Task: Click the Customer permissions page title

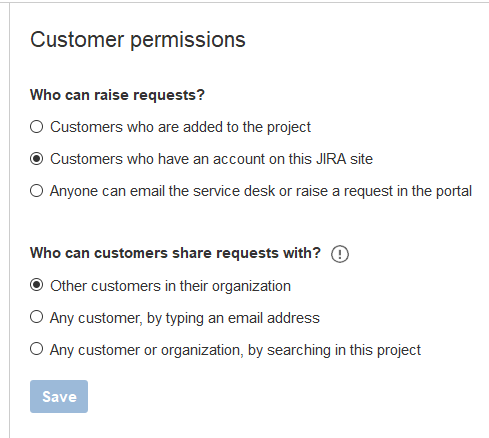Action: click(138, 40)
